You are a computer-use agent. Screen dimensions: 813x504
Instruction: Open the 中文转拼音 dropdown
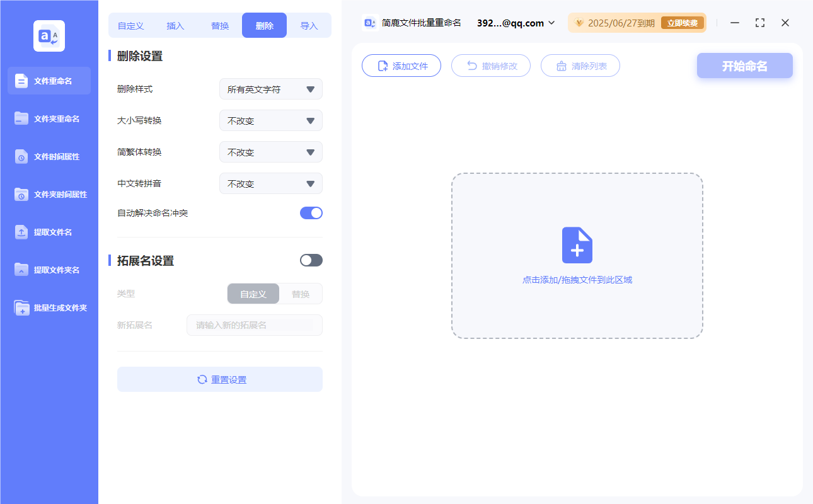(x=270, y=183)
